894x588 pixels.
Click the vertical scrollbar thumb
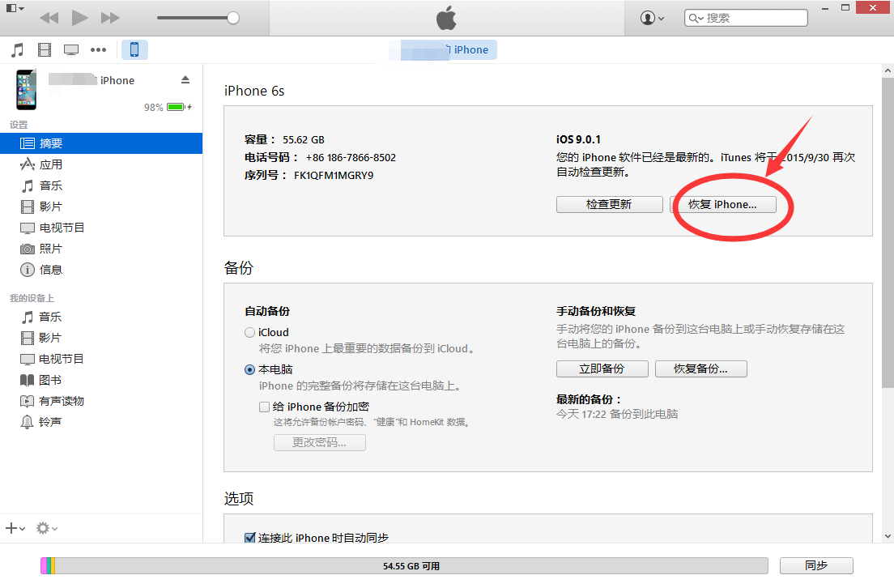[888, 232]
